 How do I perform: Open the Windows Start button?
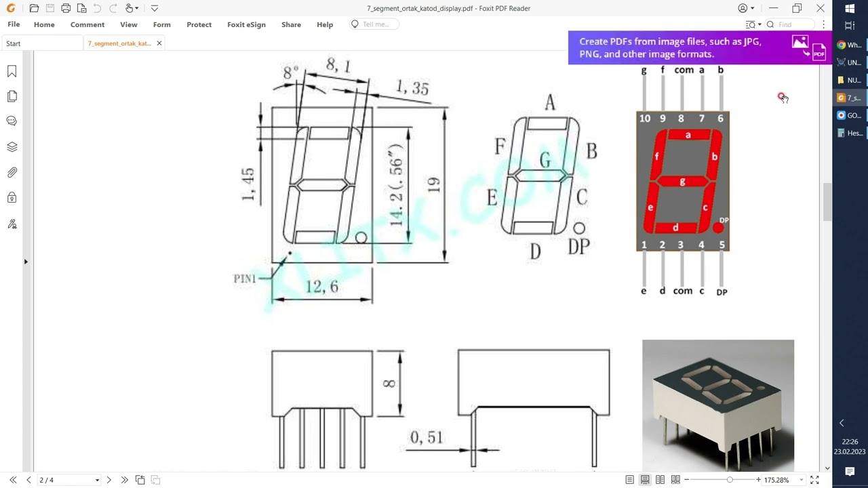(x=850, y=9)
